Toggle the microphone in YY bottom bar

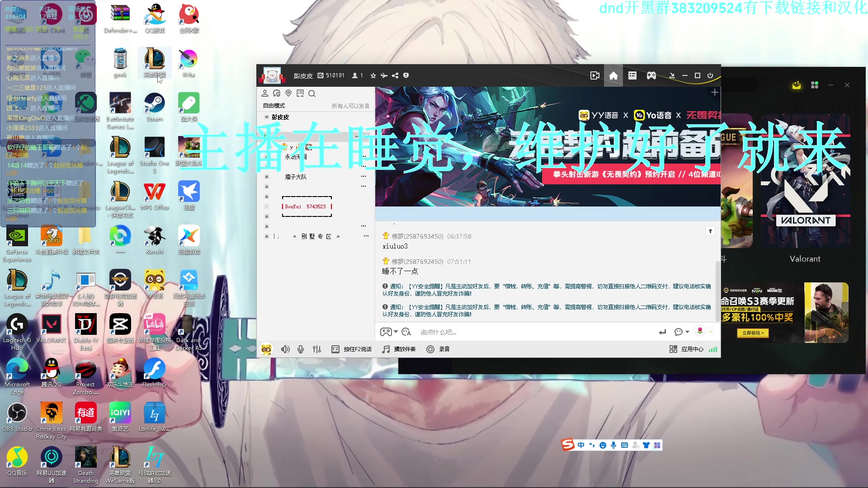tap(301, 349)
